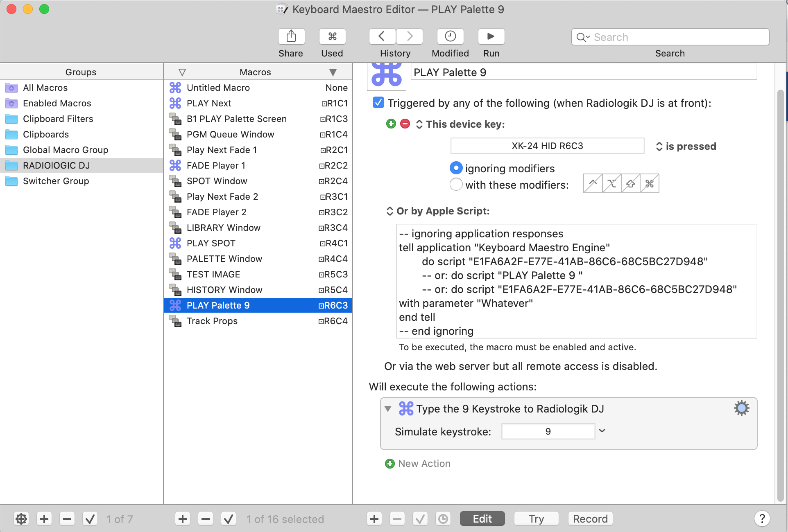788x532 pixels.
Task: Select the PLAY Next macro
Action: pyautogui.click(x=258, y=103)
